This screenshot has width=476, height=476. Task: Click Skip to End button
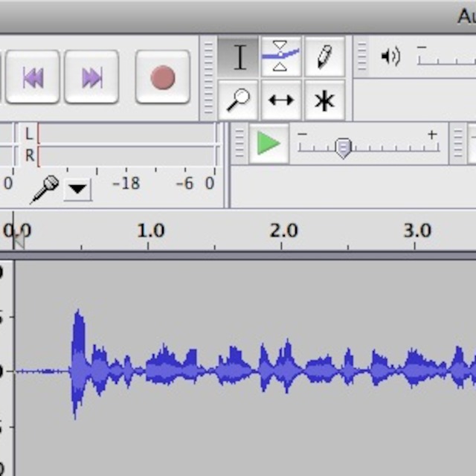click(91, 77)
